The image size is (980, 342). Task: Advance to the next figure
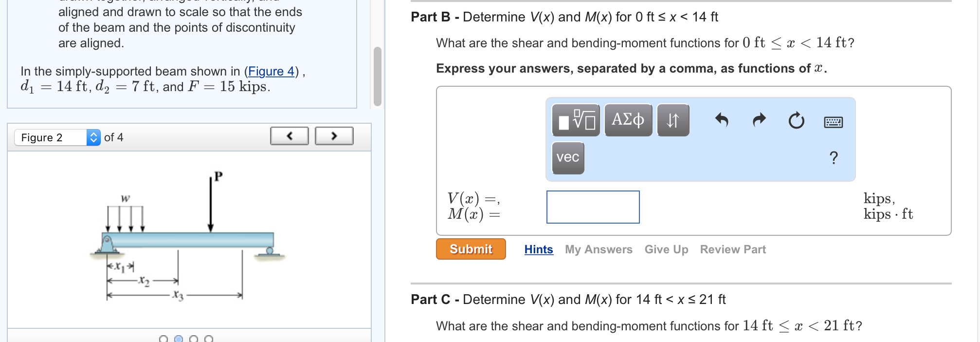click(x=334, y=136)
